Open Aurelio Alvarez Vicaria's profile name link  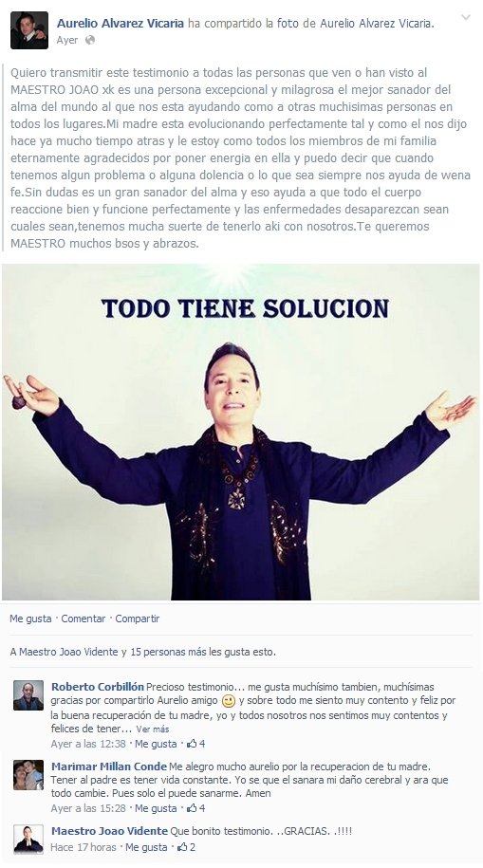(121, 24)
